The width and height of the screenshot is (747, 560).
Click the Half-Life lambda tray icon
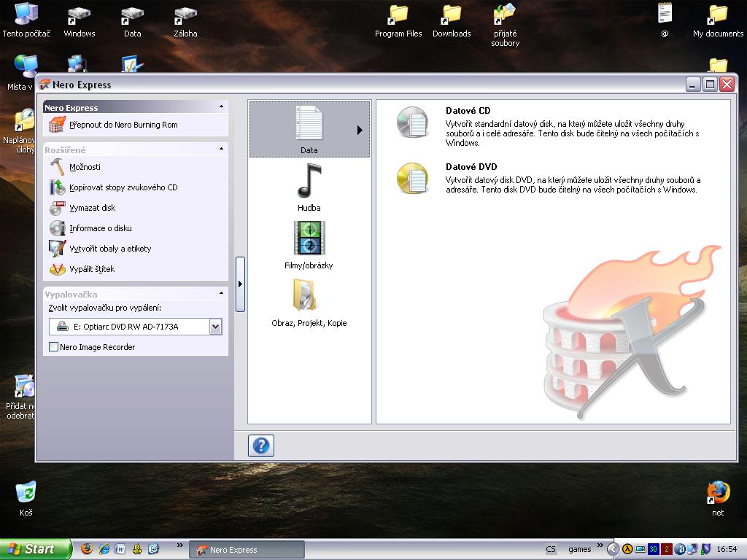coord(627,549)
